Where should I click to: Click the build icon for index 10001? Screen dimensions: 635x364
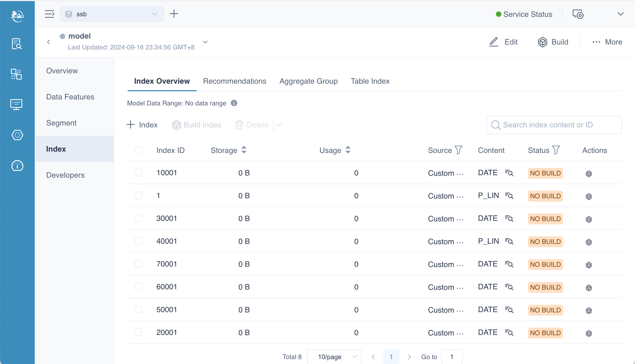click(589, 174)
